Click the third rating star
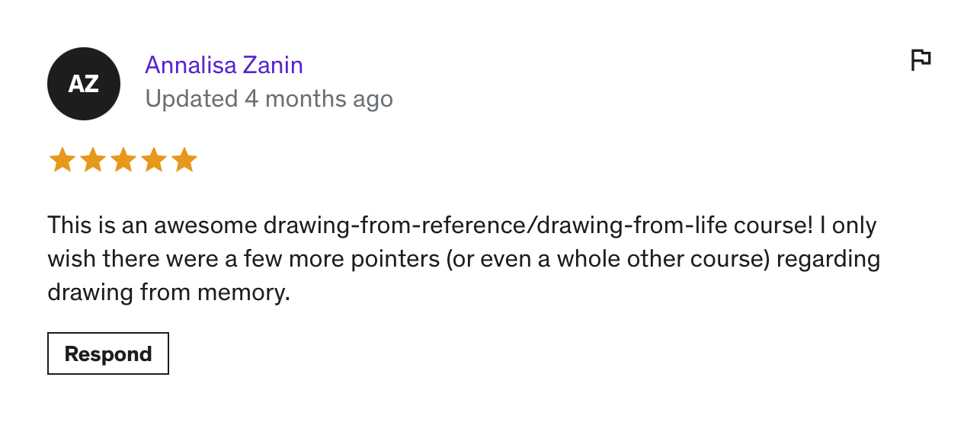Image resolution: width=980 pixels, height=422 pixels. (x=123, y=161)
